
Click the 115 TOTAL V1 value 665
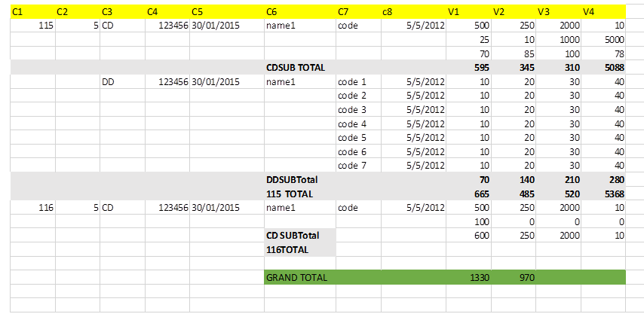point(468,194)
